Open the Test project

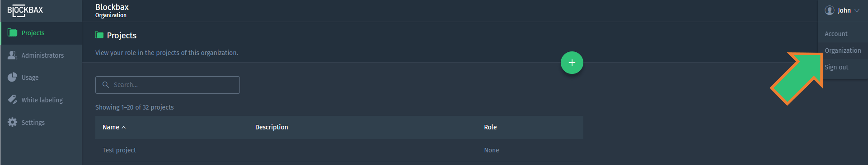pos(119,150)
